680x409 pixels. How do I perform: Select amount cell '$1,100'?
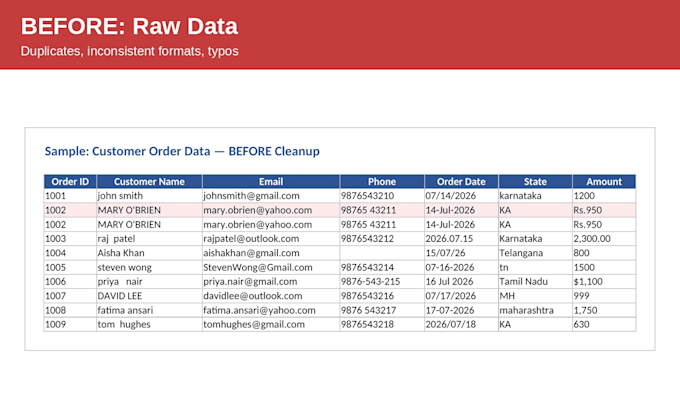pyautogui.click(x=604, y=281)
